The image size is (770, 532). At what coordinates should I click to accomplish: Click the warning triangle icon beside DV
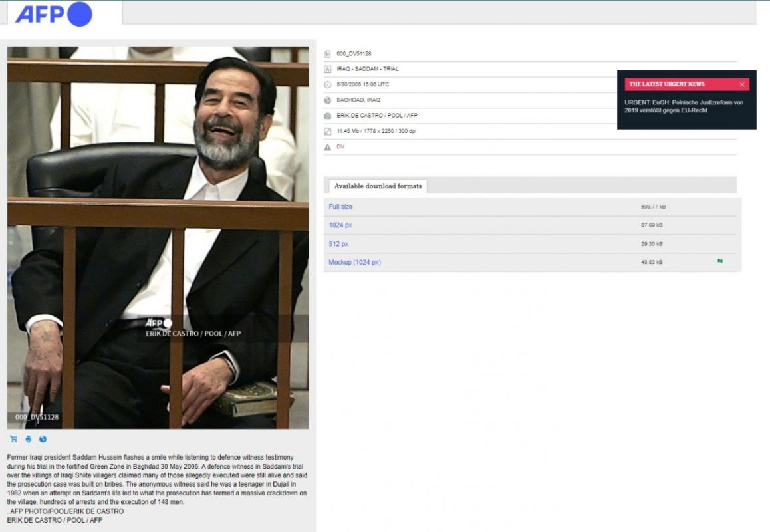click(327, 147)
